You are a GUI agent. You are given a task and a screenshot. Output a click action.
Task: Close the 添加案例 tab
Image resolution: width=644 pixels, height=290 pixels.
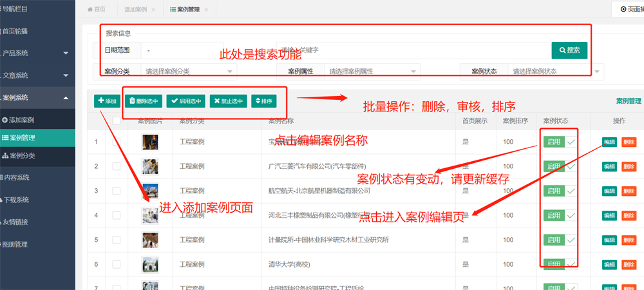pos(153,10)
